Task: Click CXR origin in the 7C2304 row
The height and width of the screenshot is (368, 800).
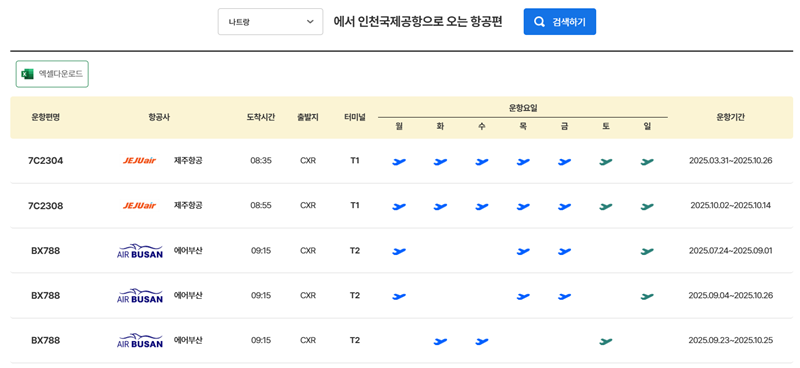Action: [x=308, y=161]
